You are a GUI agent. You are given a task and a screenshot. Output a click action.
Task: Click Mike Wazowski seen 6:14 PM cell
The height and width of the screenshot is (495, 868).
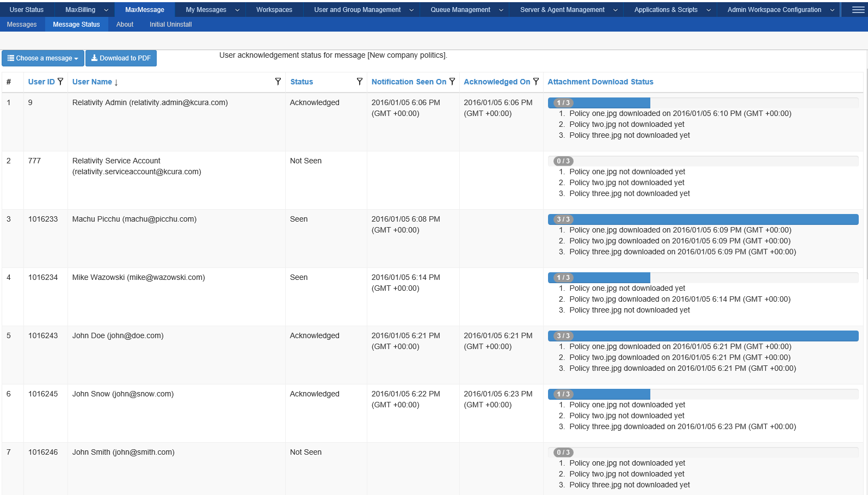(x=413, y=297)
